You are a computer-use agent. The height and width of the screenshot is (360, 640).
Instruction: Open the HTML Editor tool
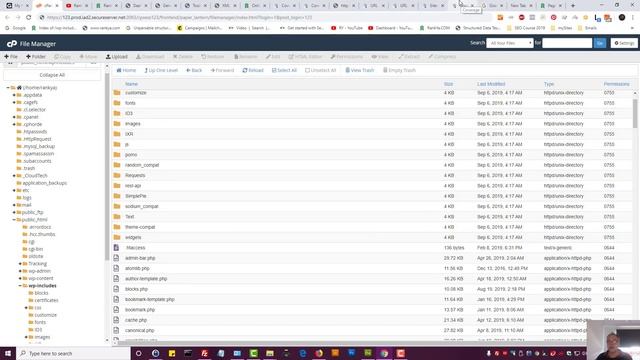305,57
